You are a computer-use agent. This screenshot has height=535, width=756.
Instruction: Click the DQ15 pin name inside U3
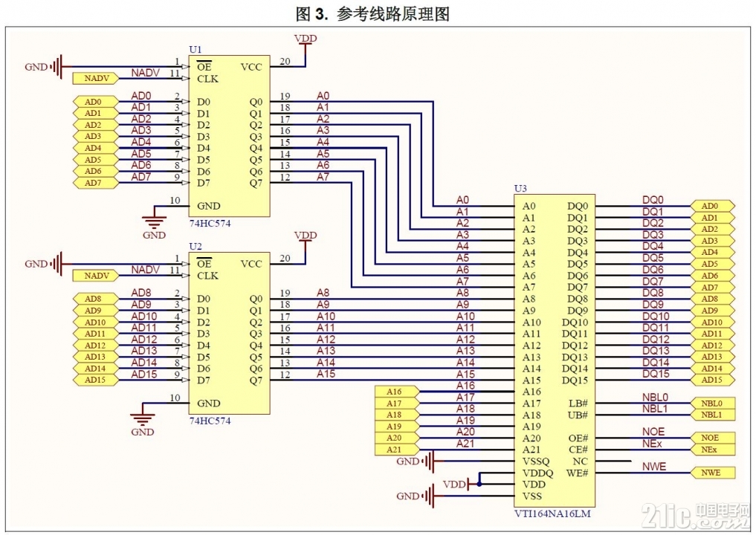coord(575,380)
